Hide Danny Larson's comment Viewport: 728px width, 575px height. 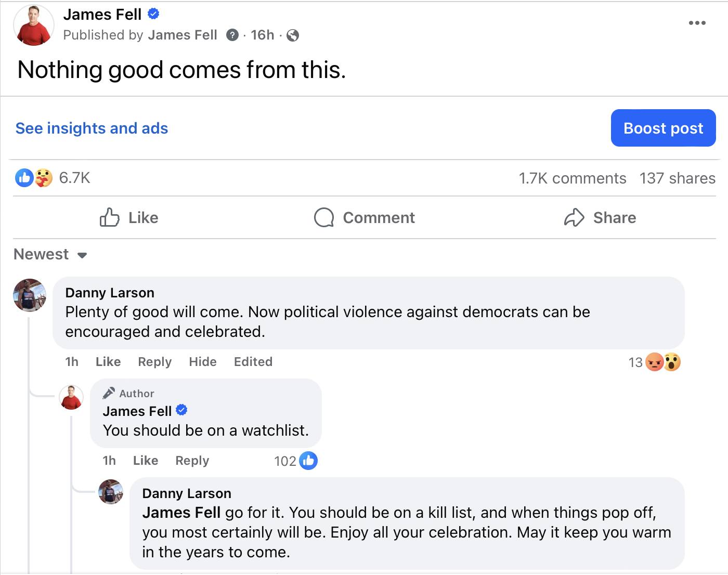(x=202, y=362)
